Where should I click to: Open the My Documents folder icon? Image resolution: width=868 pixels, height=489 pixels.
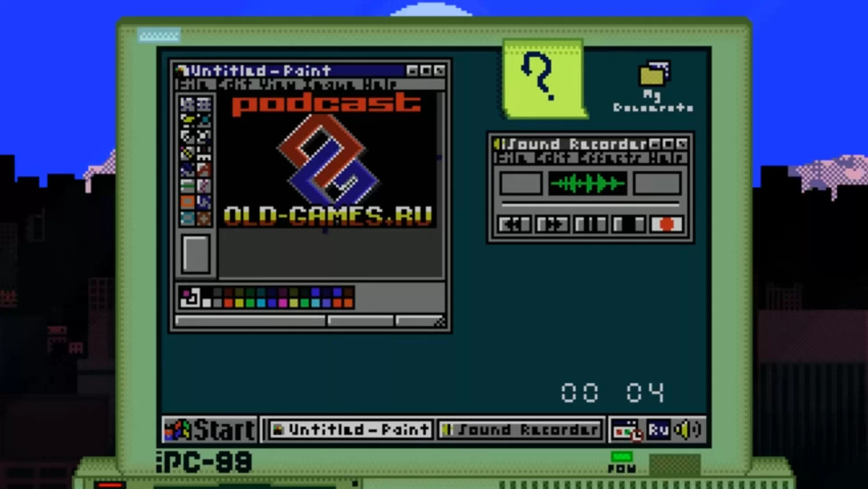[653, 86]
